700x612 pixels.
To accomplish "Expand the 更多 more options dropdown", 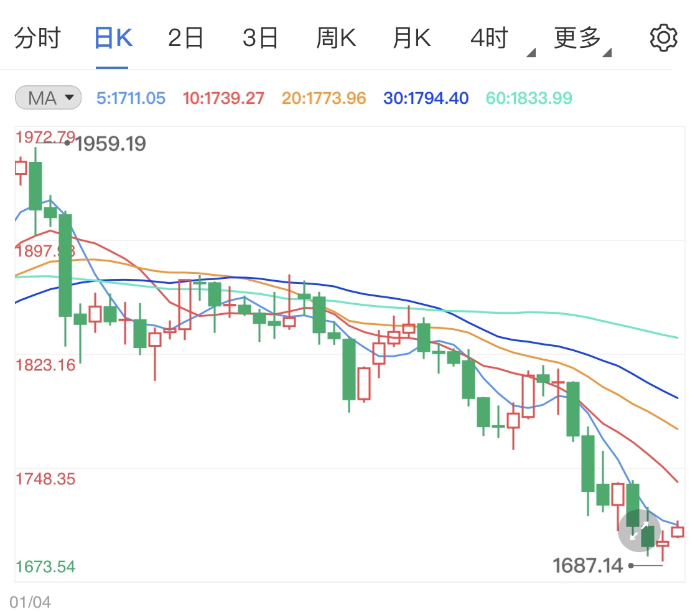I will [582, 40].
